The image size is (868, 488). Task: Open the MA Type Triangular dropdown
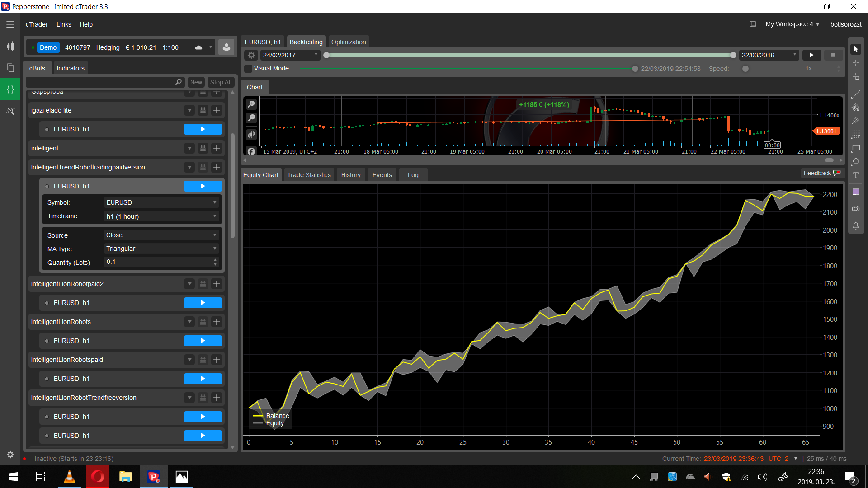[162, 249]
